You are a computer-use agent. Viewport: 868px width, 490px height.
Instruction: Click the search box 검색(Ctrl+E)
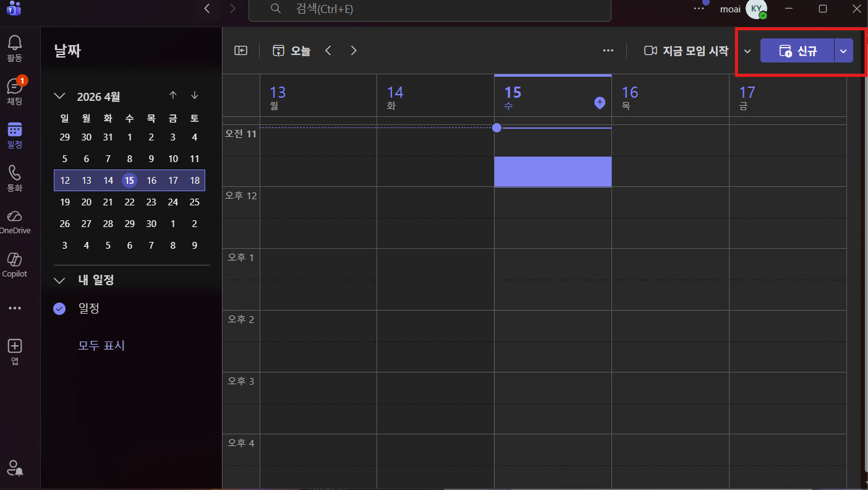(430, 9)
